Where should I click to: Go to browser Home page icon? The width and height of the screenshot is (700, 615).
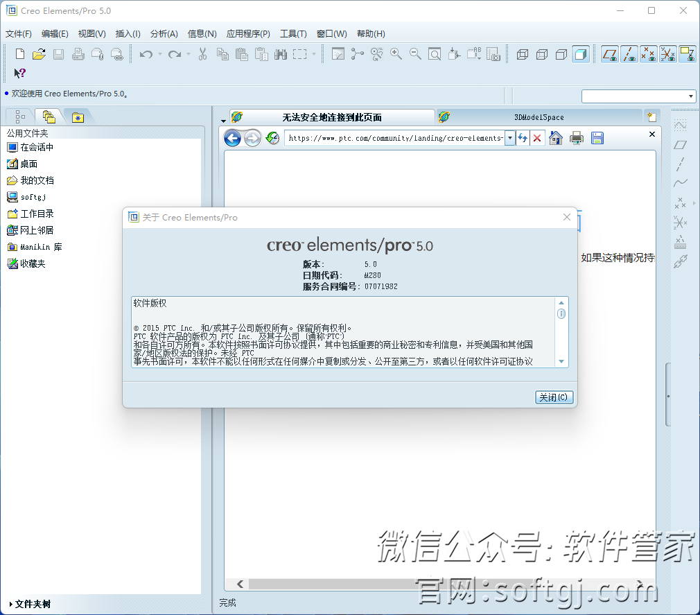[x=556, y=138]
